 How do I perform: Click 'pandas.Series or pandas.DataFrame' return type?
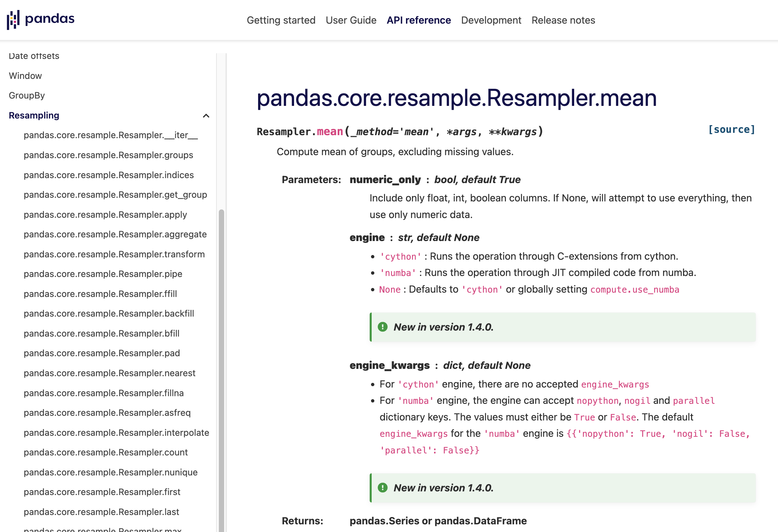438,521
